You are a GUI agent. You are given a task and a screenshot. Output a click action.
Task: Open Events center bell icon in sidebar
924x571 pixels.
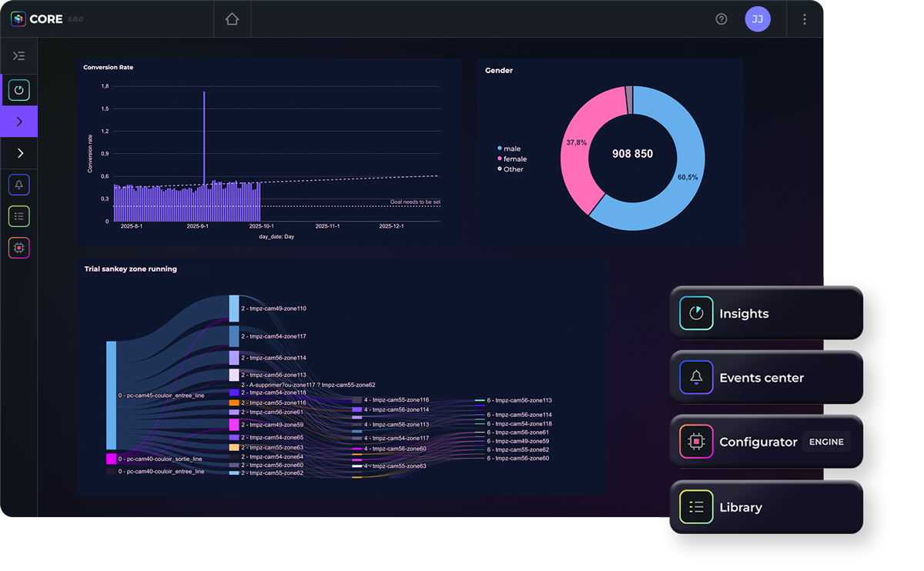point(19,185)
